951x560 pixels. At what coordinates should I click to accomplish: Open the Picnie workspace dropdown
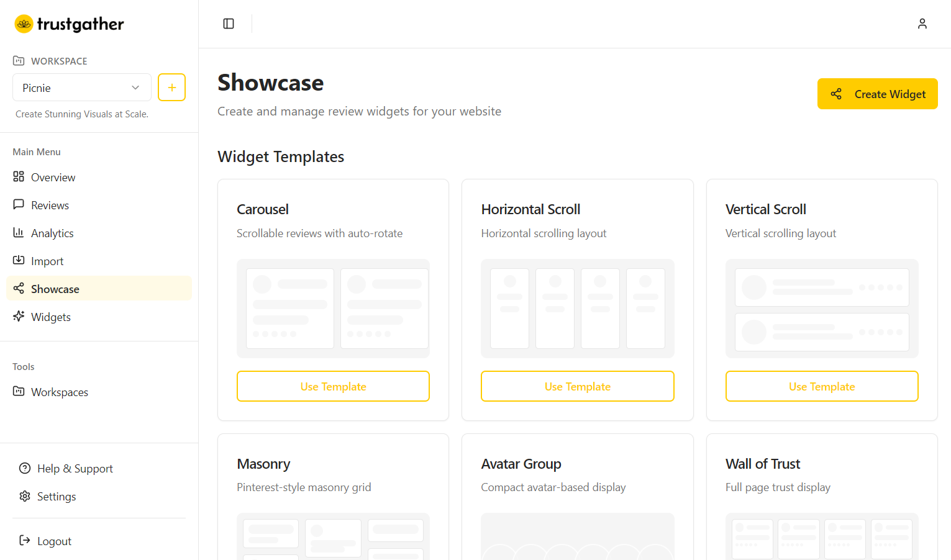pos(81,88)
